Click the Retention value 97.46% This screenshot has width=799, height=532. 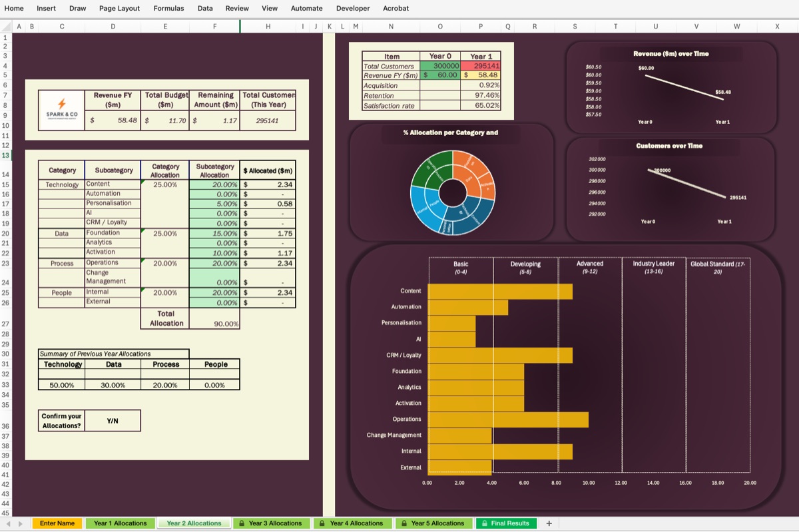click(x=481, y=96)
